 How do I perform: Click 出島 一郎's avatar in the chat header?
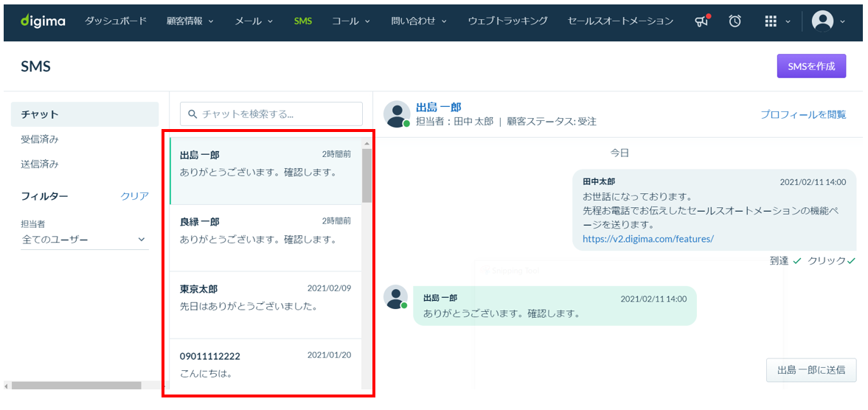tap(397, 114)
